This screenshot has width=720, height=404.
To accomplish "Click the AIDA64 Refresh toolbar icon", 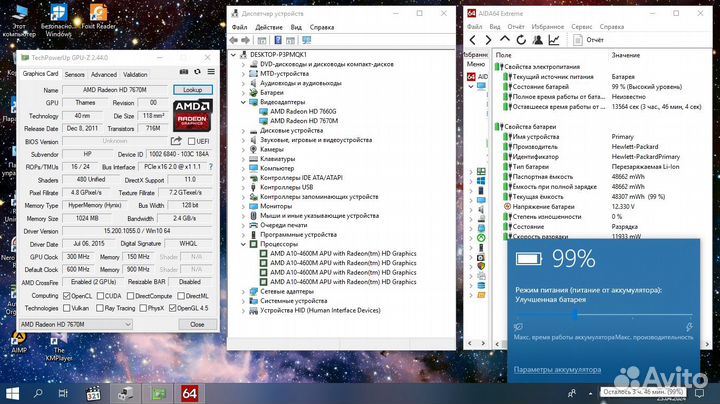I will tap(521, 40).
